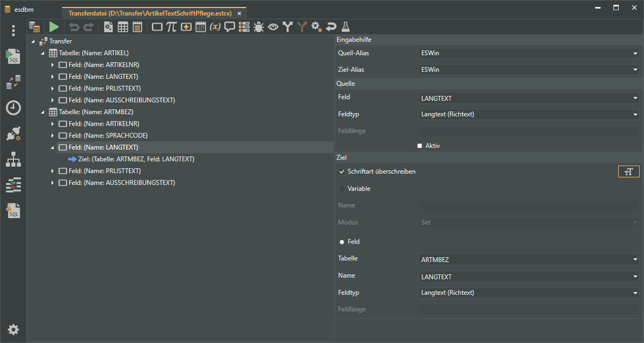Open the Ziel Name dropdown showing LANGTEXT
644x343 pixels.
coord(529,277)
